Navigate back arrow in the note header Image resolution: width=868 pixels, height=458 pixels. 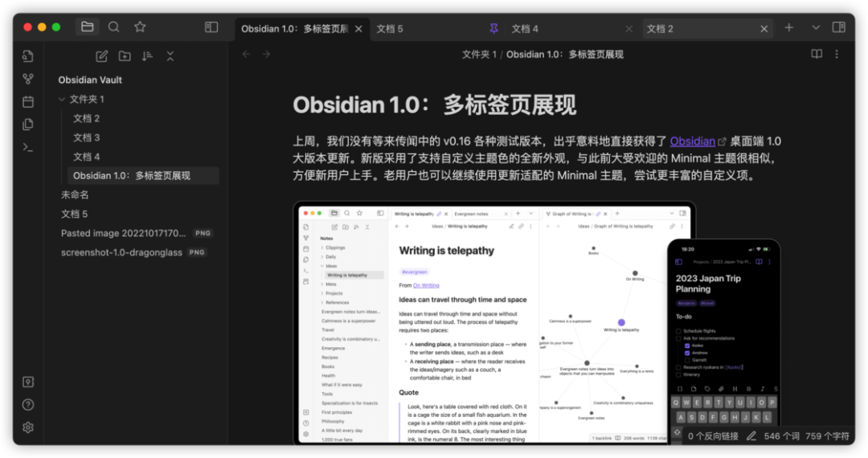click(247, 54)
